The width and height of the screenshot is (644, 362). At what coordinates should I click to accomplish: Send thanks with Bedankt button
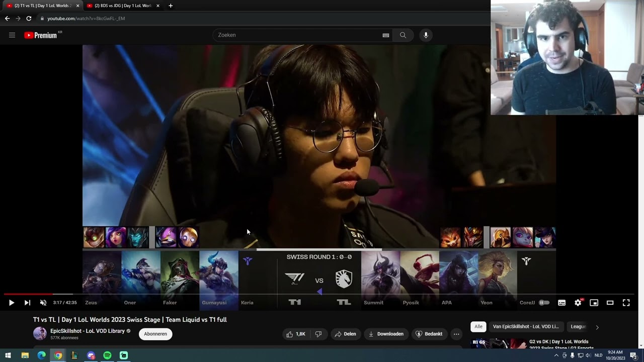click(429, 334)
